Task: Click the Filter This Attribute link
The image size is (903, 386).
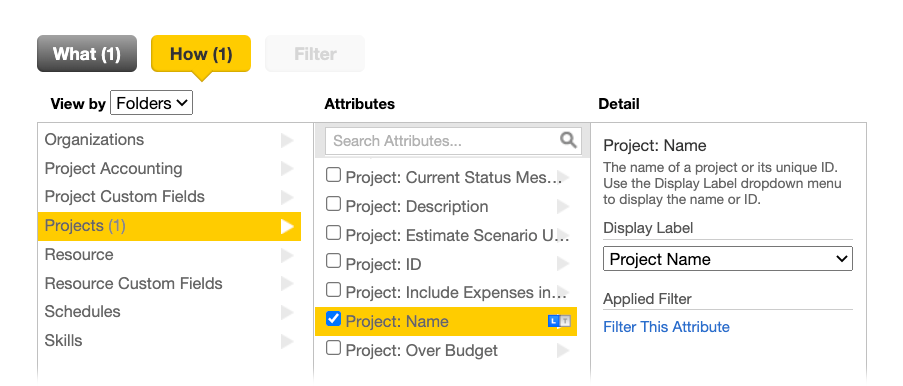Action: [666, 327]
